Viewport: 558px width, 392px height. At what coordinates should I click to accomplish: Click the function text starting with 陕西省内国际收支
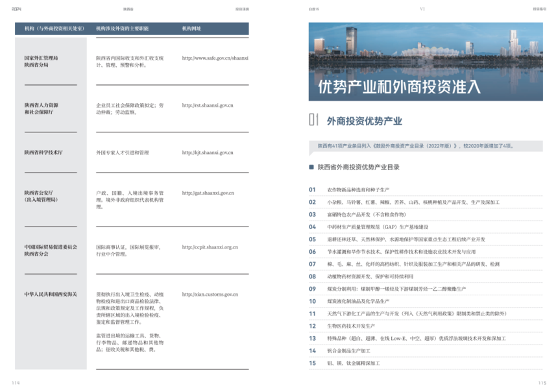click(130, 62)
